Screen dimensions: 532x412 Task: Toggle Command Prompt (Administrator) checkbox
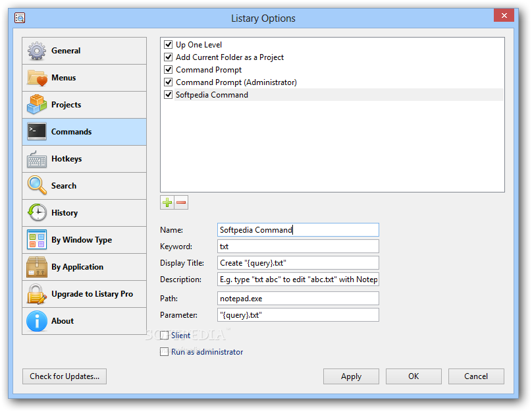(169, 82)
